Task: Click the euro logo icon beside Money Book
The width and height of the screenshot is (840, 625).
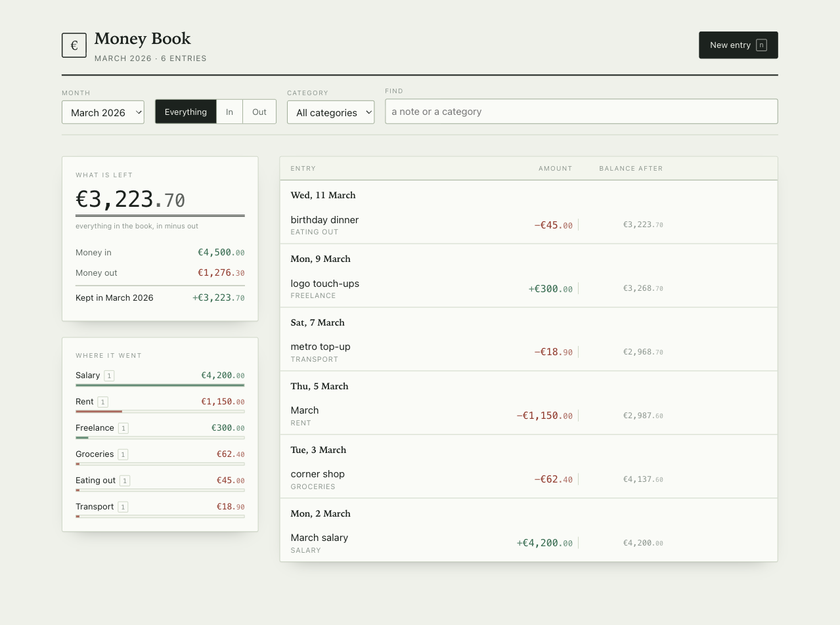Action: coord(74,45)
